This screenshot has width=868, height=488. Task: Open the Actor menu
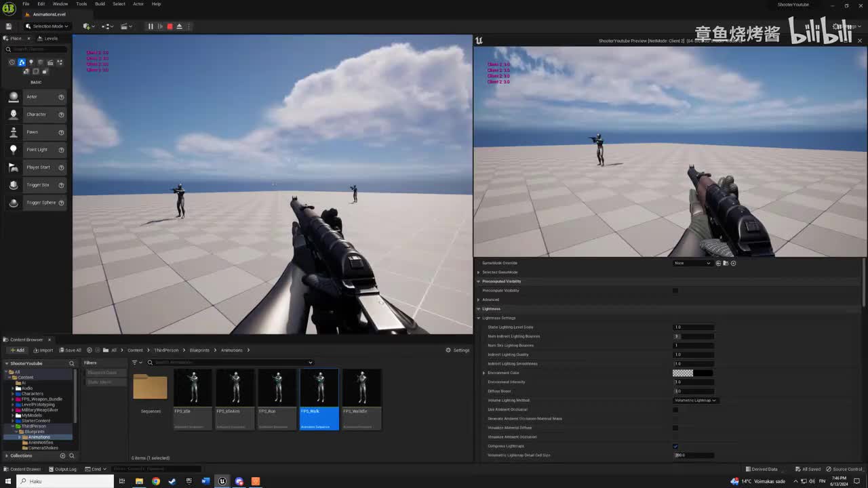138,4
